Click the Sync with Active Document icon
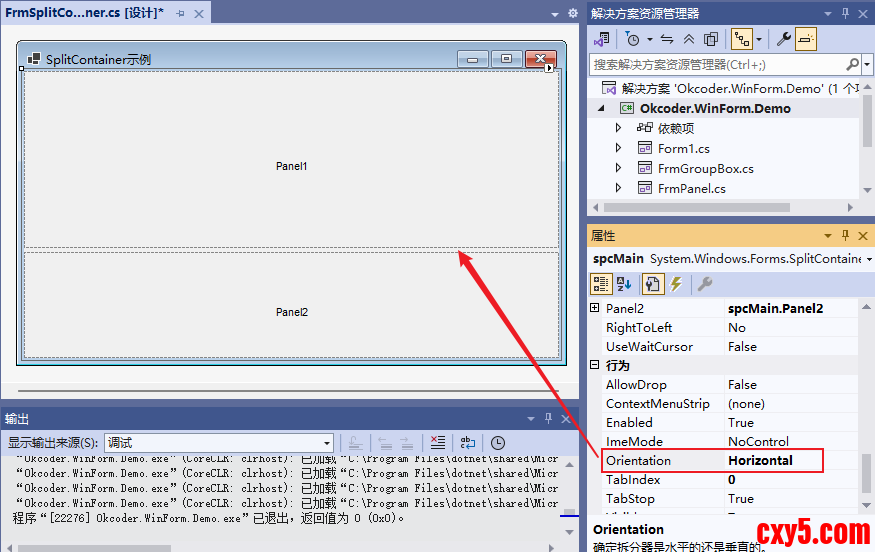Image resolution: width=875 pixels, height=552 pixels. point(667,39)
